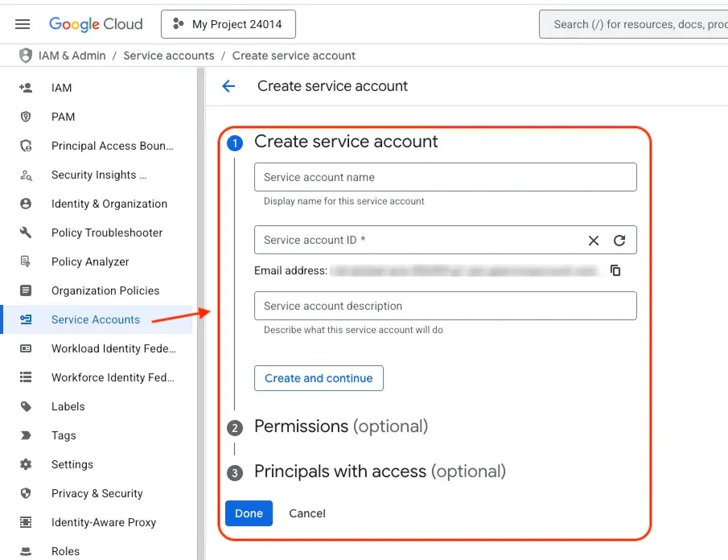Copy the service account email address
728x560 pixels.
615,270
